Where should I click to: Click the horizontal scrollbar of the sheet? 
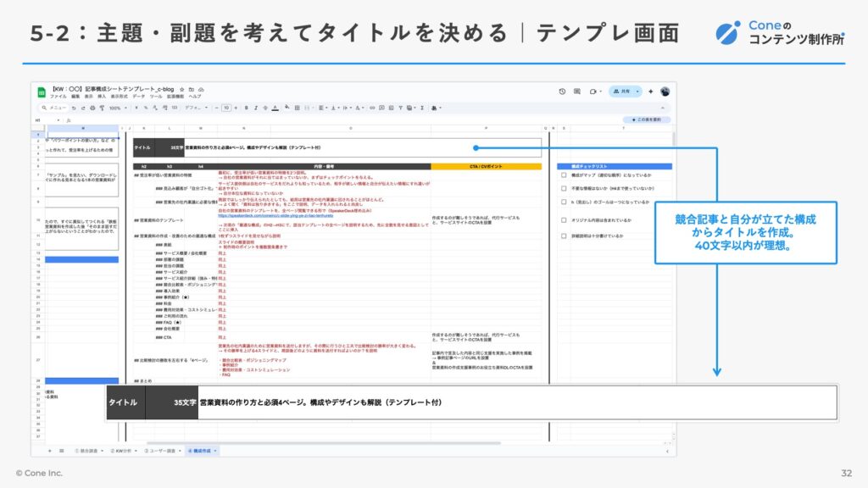tap(324, 442)
